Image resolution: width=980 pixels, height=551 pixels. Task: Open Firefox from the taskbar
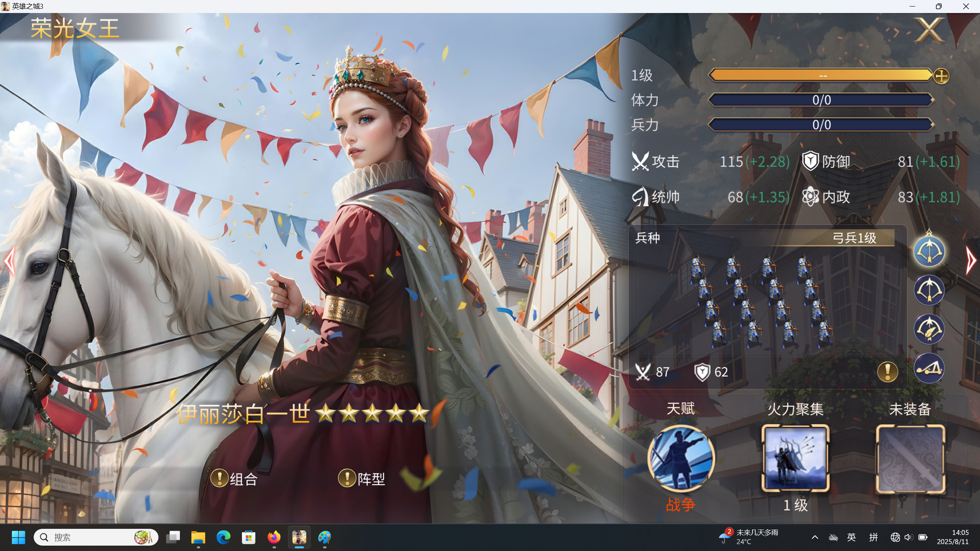click(x=274, y=537)
